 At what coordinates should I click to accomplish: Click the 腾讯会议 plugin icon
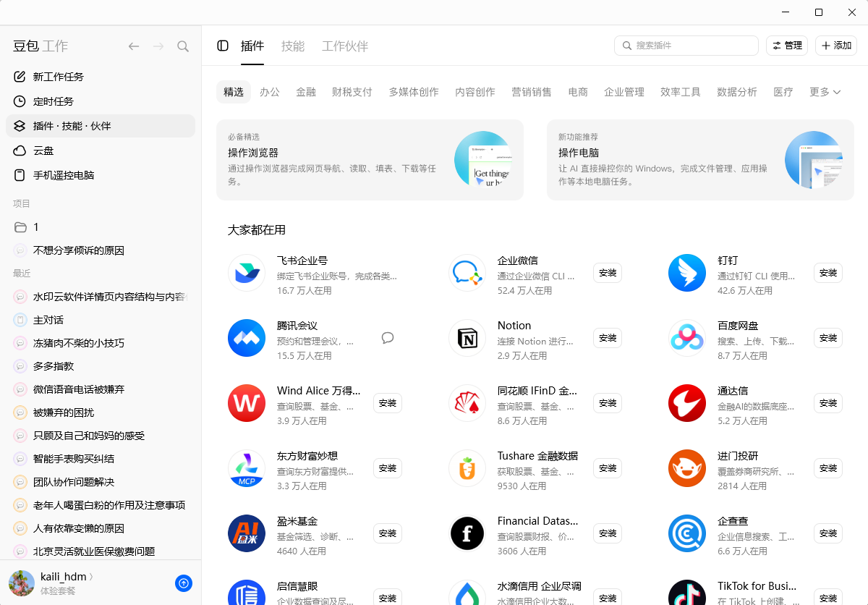coord(247,338)
